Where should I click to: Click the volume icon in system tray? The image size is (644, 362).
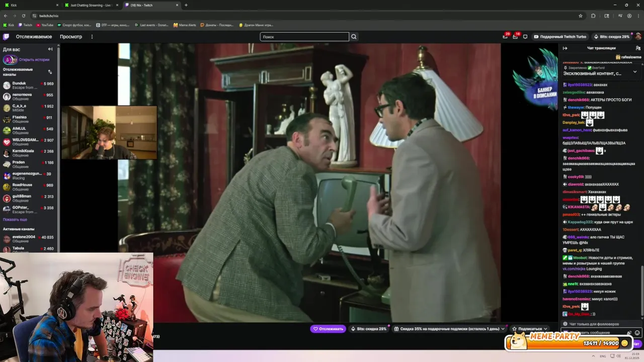pyautogui.click(x=619, y=356)
